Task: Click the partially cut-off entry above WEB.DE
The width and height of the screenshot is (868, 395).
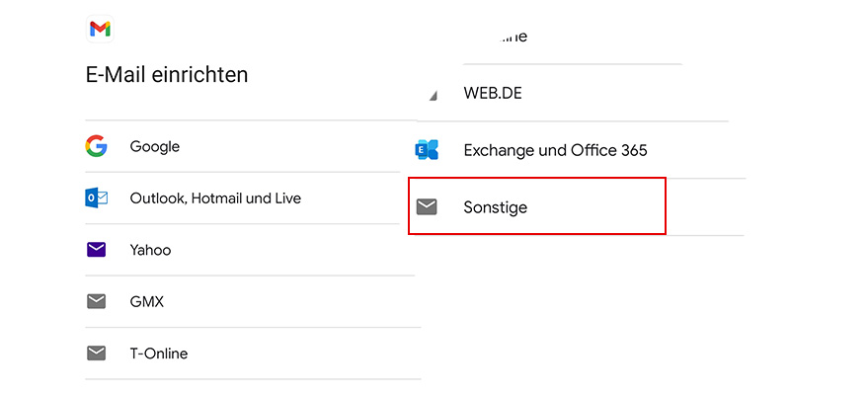Action: 496,38
